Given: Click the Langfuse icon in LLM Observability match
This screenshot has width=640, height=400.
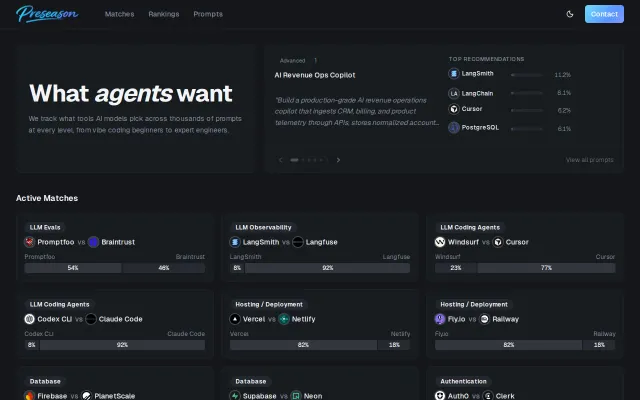Looking at the screenshot, I should (298, 242).
